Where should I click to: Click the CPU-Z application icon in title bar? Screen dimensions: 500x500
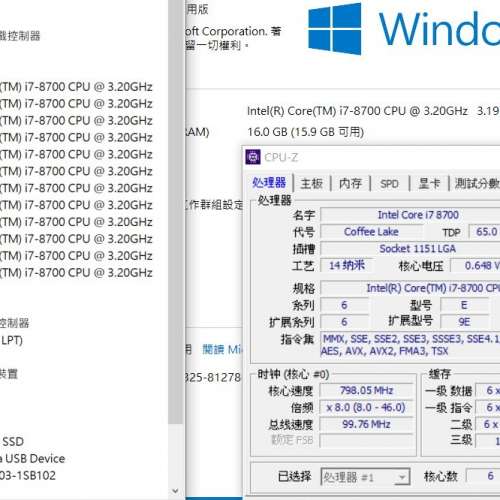253,157
